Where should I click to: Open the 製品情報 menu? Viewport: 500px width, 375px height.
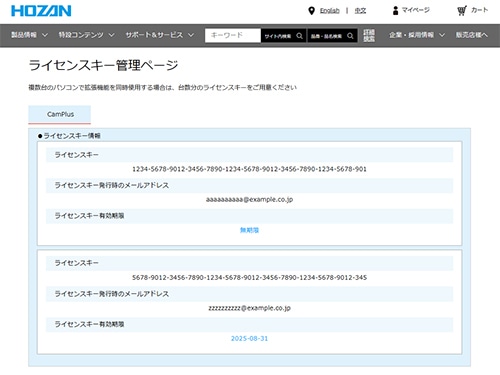pyautogui.click(x=24, y=35)
